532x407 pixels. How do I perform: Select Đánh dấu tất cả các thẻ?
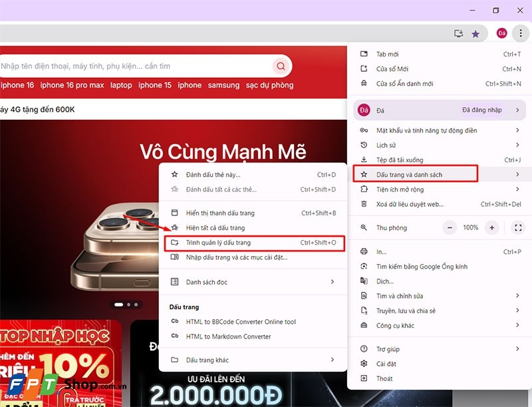tap(253, 190)
